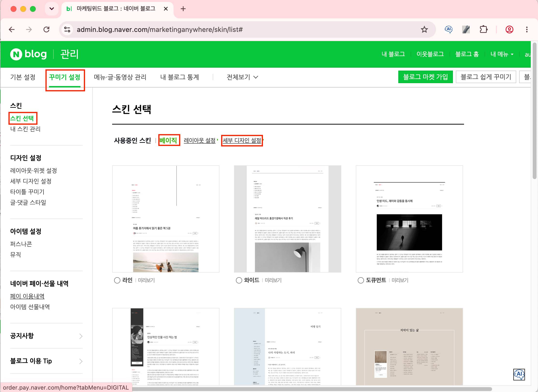Open 타이틀 꾸미기 in the sidebar
The image size is (538, 392).
pos(27,192)
